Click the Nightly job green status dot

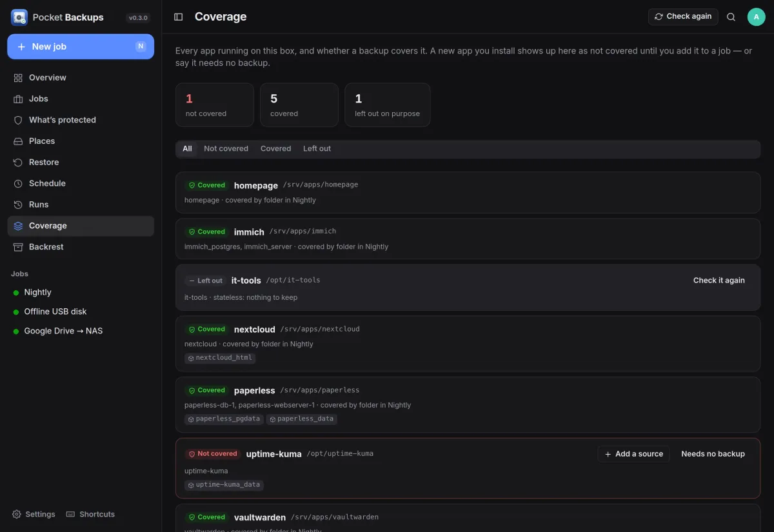coord(16,293)
